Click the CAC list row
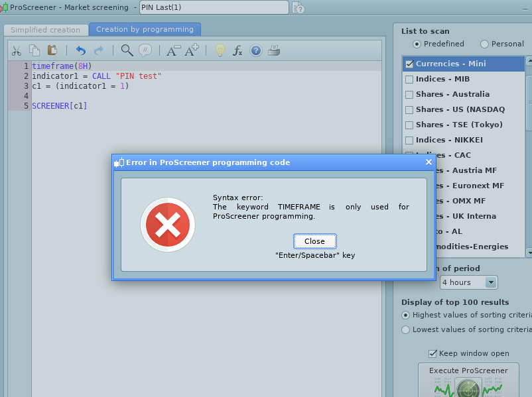 pos(464,155)
